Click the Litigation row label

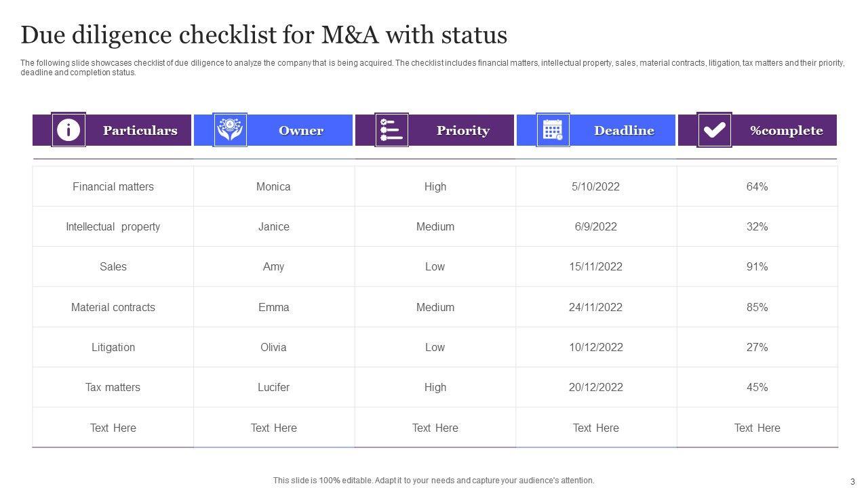click(x=113, y=347)
